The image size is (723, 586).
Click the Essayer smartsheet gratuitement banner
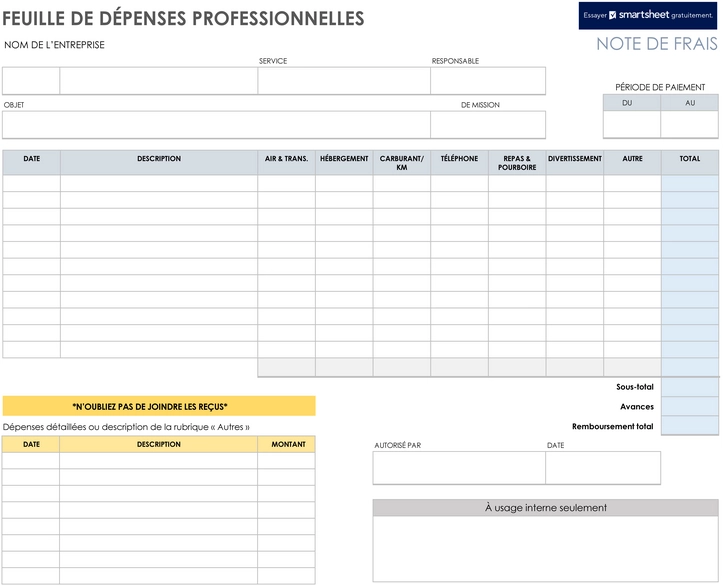(648, 15)
